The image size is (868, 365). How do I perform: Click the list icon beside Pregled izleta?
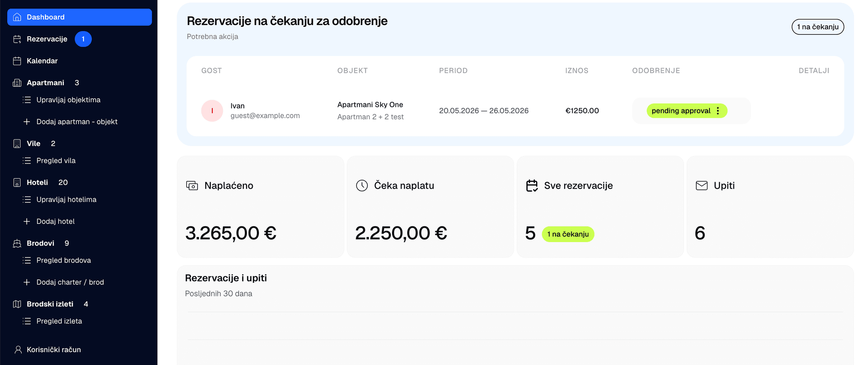tap(27, 321)
